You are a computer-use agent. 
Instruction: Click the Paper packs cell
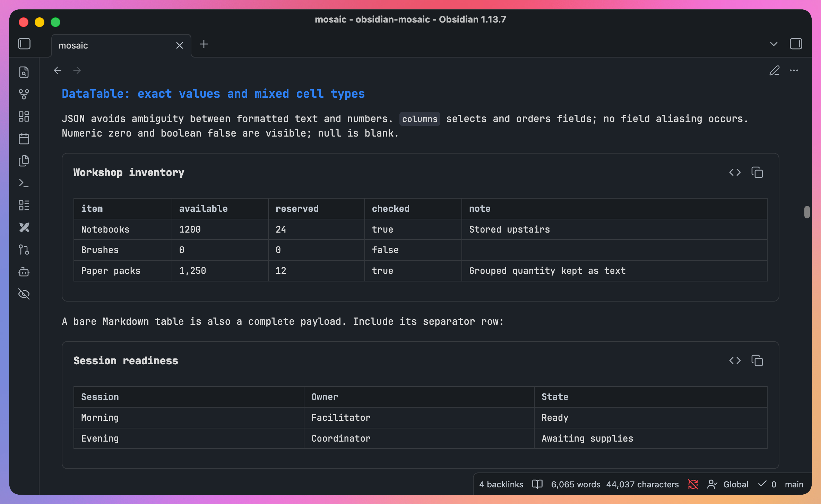pyautogui.click(x=123, y=271)
